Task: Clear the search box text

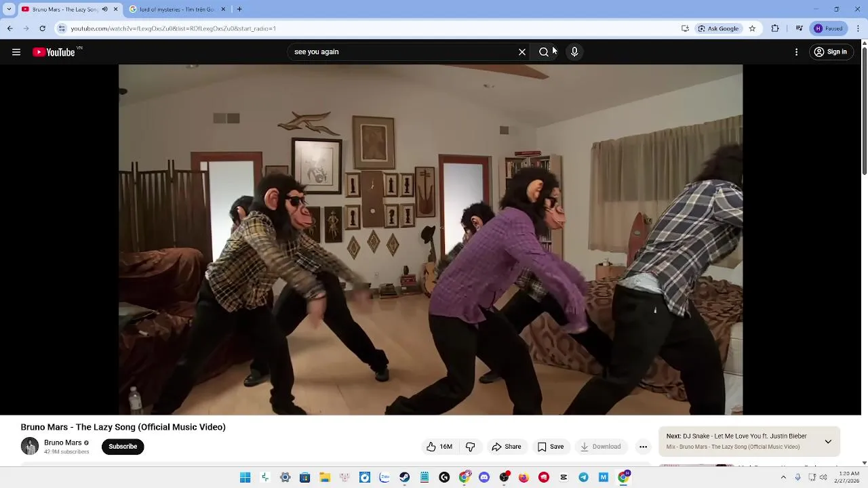Action: 522,52
